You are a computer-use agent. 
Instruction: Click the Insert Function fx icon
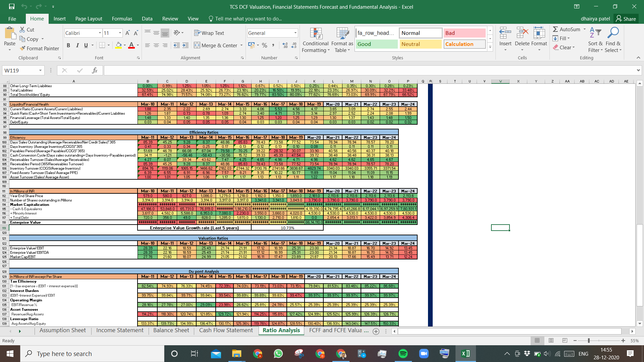click(95, 70)
